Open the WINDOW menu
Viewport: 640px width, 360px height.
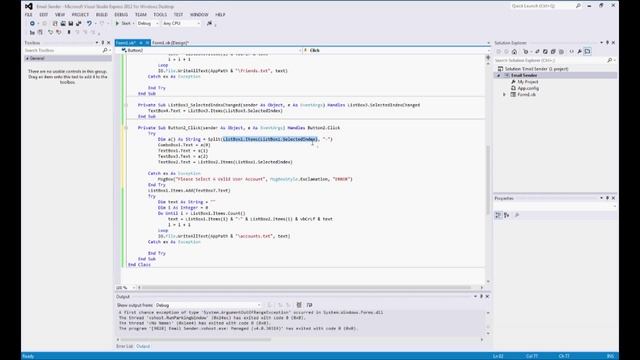coord(199,15)
